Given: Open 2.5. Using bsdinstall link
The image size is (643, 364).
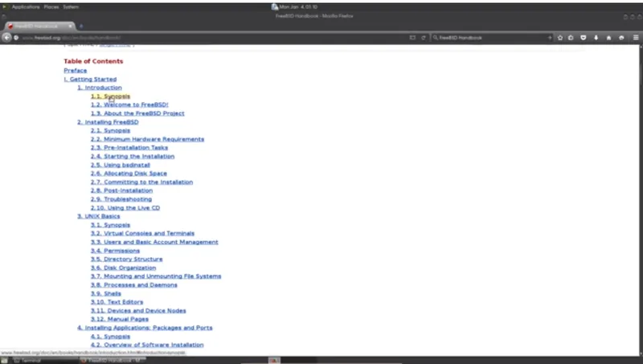Looking at the screenshot, I should [120, 165].
